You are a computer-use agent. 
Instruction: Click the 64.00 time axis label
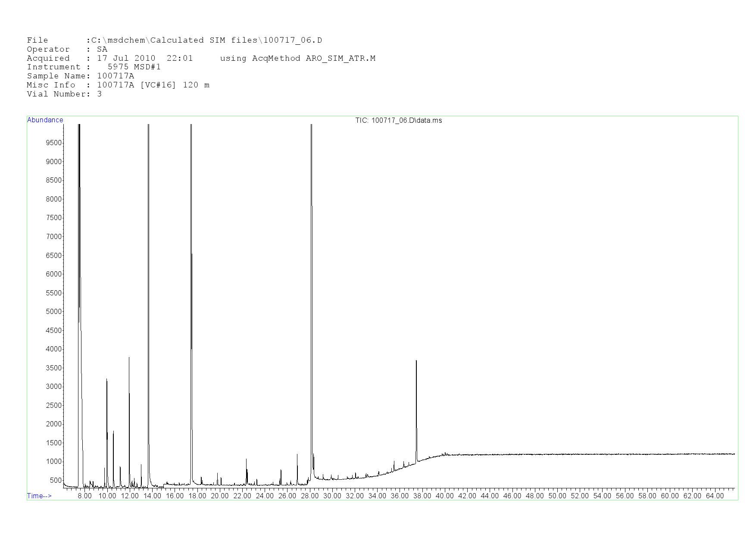coord(714,496)
